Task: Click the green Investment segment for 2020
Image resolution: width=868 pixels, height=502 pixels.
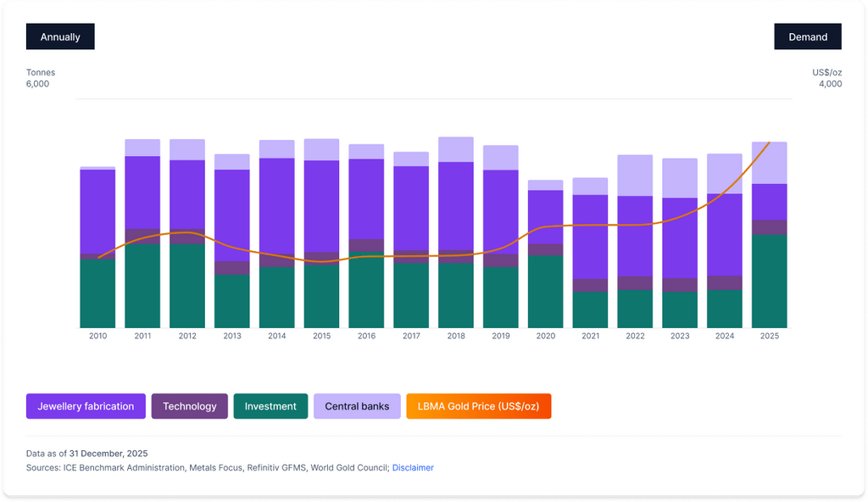Action: (x=545, y=293)
